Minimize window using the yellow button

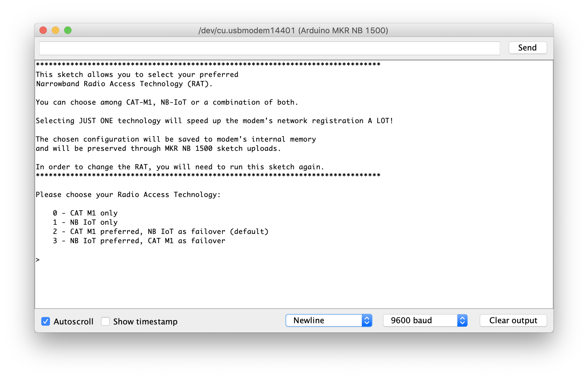55,30
